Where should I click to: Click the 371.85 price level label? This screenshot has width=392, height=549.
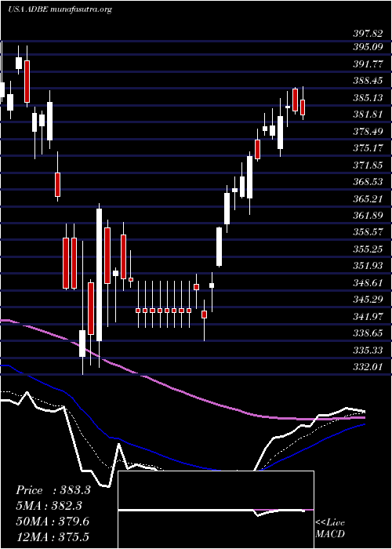(x=367, y=165)
